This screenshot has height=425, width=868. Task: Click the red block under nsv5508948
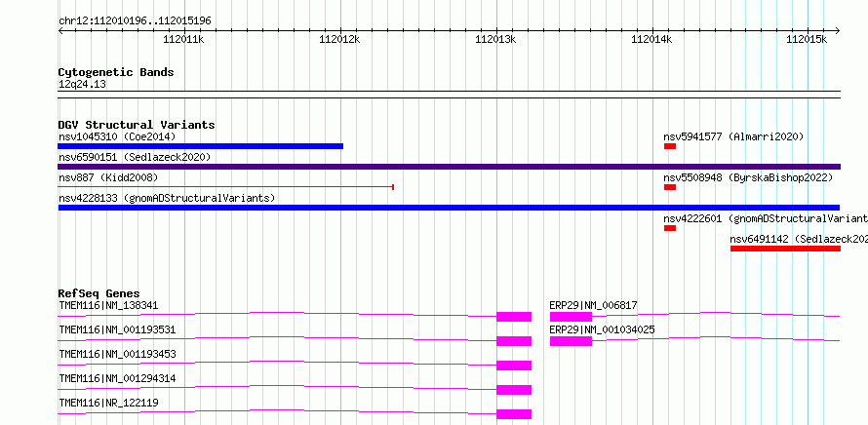(x=670, y=187)
